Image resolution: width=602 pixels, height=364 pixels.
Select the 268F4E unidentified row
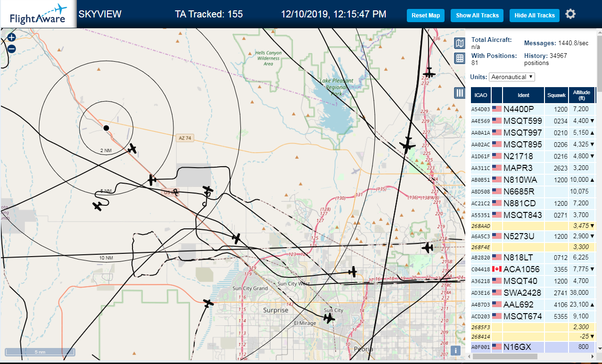coord(533,247)
